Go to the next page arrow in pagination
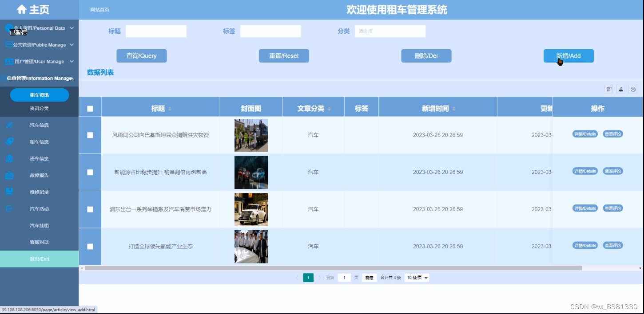This screenshot has width=644, height=314. pos(320,278)
